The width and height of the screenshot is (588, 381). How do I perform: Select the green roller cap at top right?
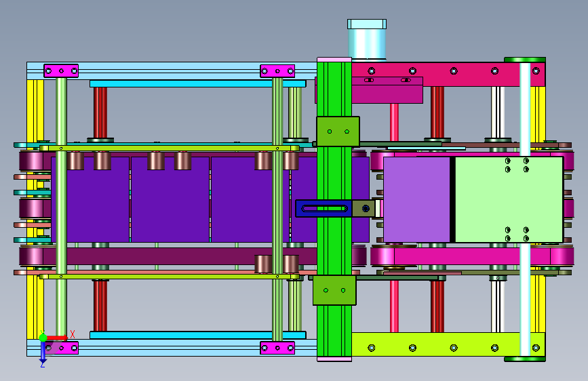tap(525, 60)
